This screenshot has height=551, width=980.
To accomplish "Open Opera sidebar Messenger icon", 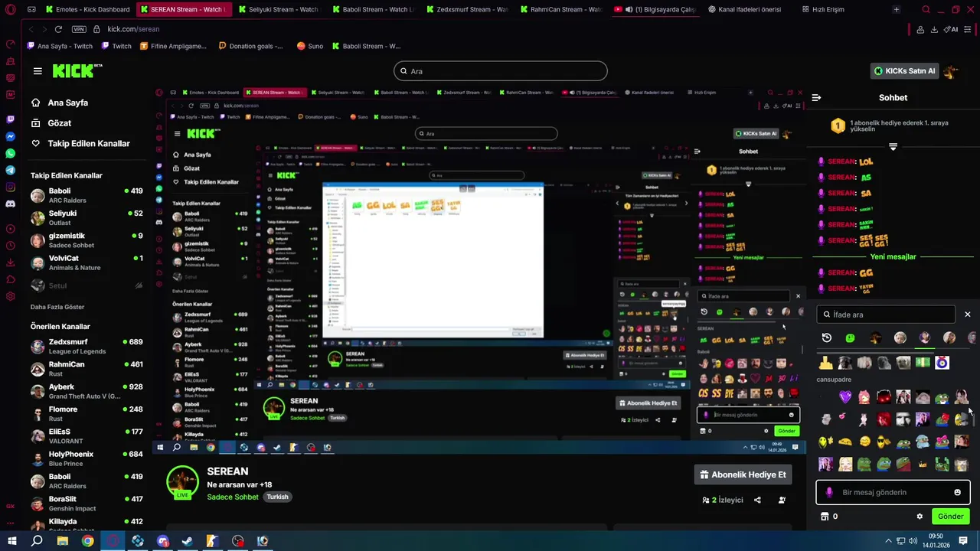I will [x=10, y=136].
